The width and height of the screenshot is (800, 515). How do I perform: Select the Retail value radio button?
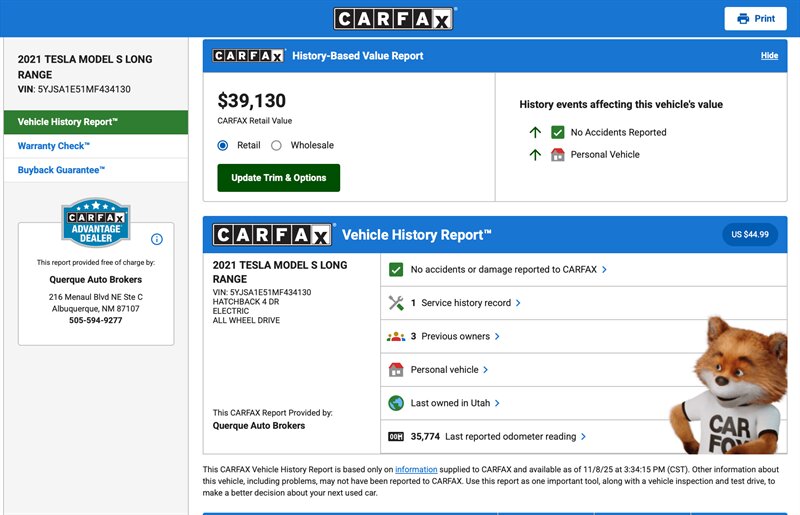223,145
